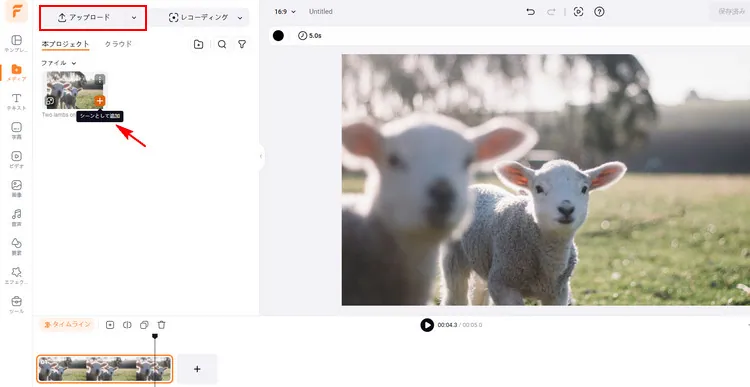Expand the ファイル sort dropdown
750x387 pixels.
click(59, 63)
